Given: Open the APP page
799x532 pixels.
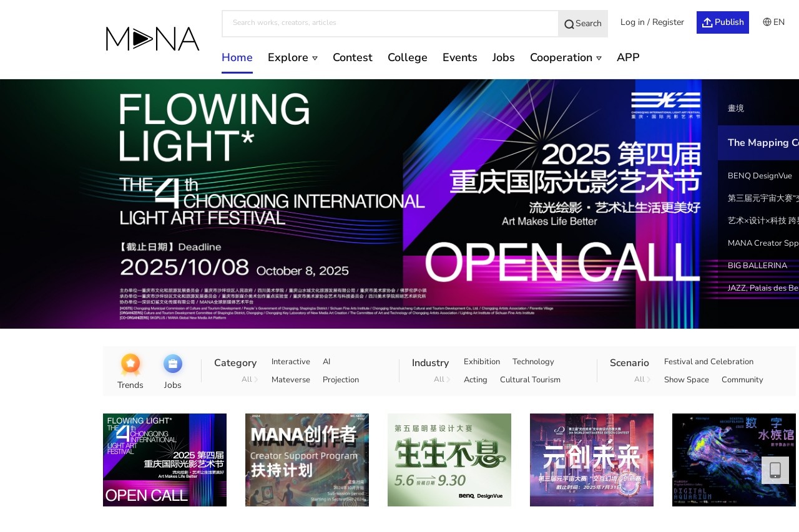Looking at the screenshot, I should 628,57.
